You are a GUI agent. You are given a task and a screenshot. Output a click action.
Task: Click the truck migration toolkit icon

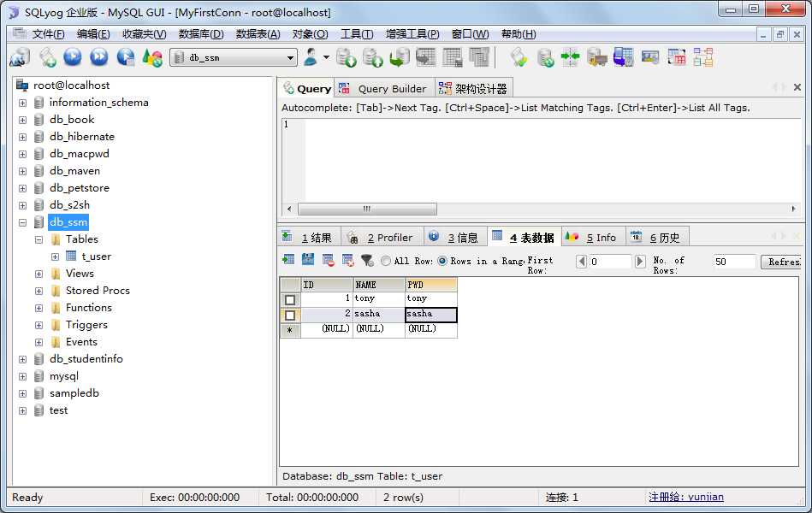pos(597,57)
